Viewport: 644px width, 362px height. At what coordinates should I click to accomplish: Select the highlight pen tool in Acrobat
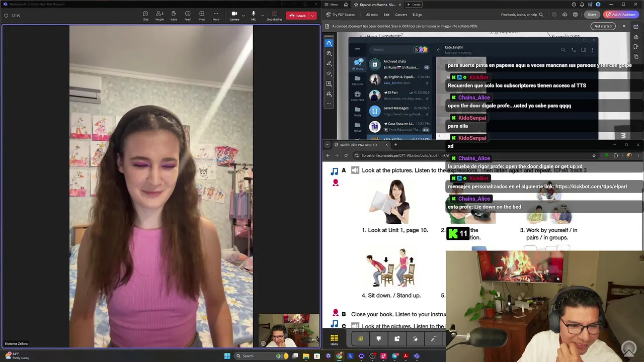329,63
